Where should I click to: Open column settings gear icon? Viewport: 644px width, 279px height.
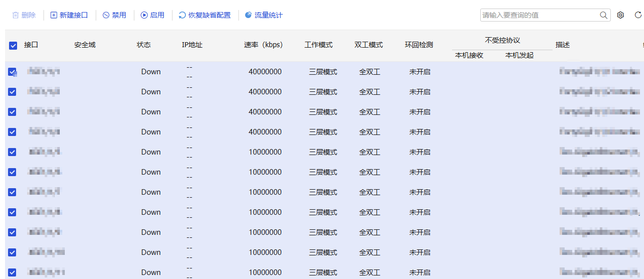pyautogui.click(x=620, y=15)
